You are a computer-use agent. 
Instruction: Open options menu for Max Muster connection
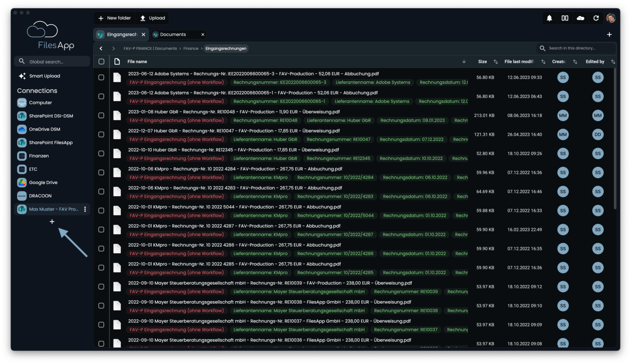[85, 209]
